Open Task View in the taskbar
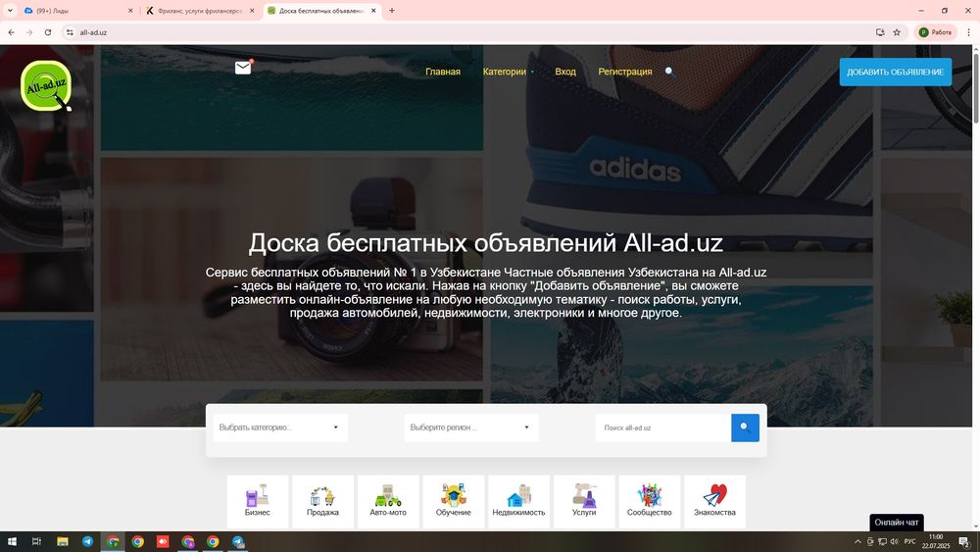 (x=36, y=541)
